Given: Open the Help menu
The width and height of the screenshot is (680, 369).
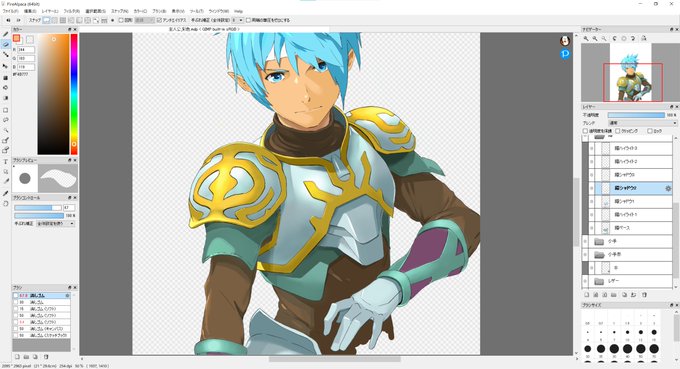Looking at the screenshot, I should pos(238,11).
